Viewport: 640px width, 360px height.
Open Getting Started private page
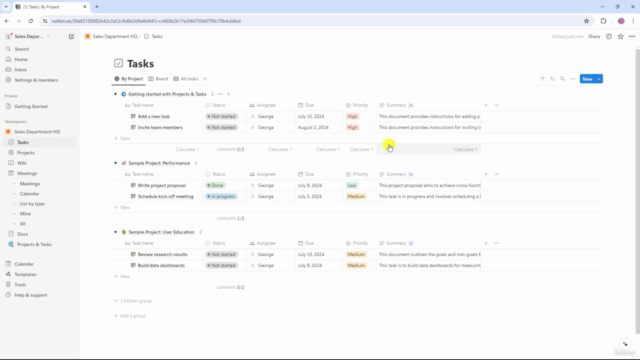pyautogui.click(x=31, y=107)
